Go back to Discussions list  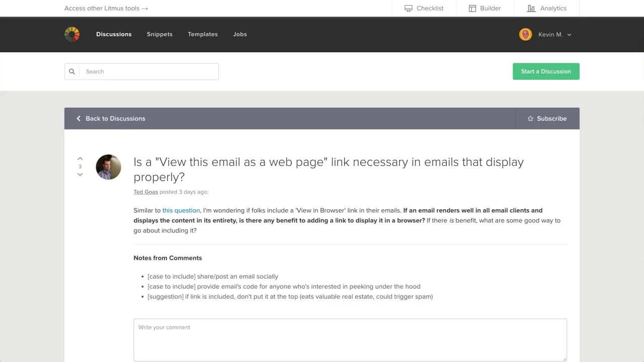111,119
